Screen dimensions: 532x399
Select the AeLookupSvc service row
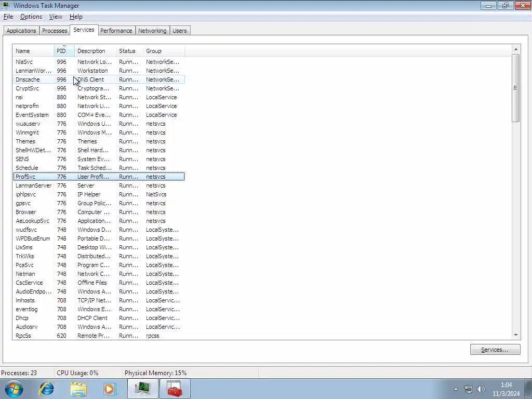pyautogui.click(x=99, y=220)
